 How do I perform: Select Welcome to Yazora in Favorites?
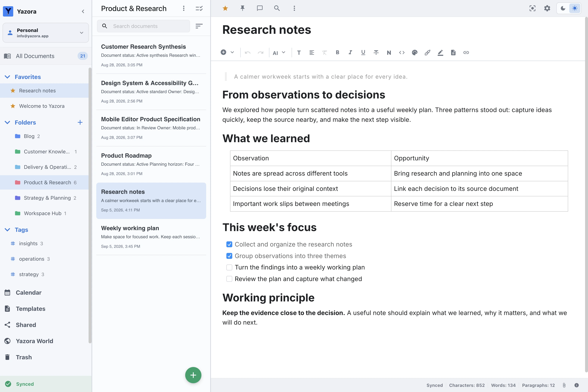click(x=44, y=106)
